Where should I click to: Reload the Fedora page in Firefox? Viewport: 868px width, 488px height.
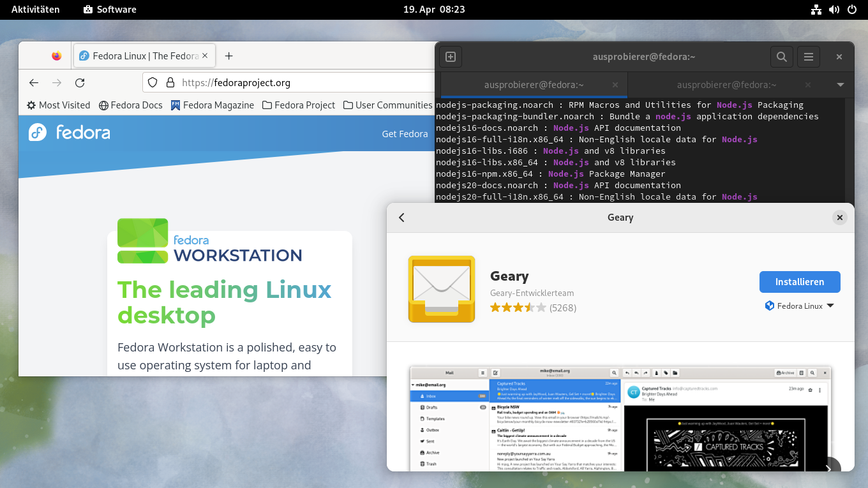(x=80, y=82)
